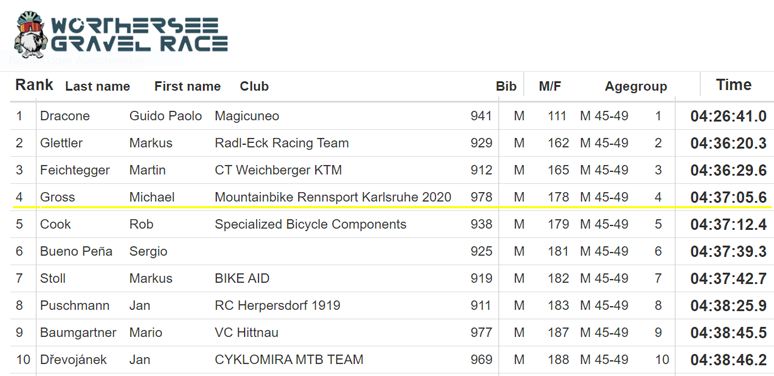The height and width of the screenshot is (376, 774).
Task: Click BIKE AID club name
Action: [x=242, y=278]
